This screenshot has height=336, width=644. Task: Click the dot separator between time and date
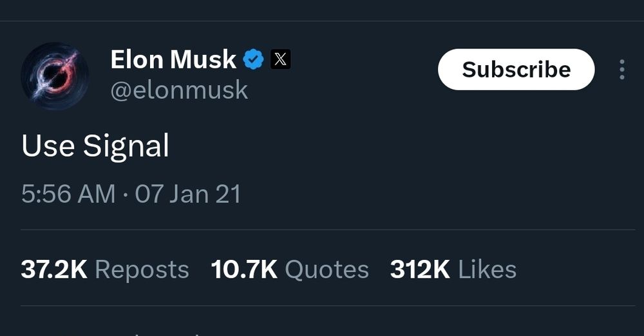tap(125, 194)
